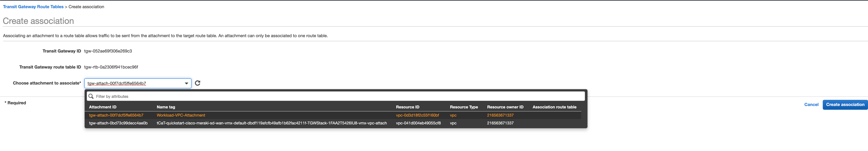
Task: Click the Cancel link
Action: (x=811, y=105)
